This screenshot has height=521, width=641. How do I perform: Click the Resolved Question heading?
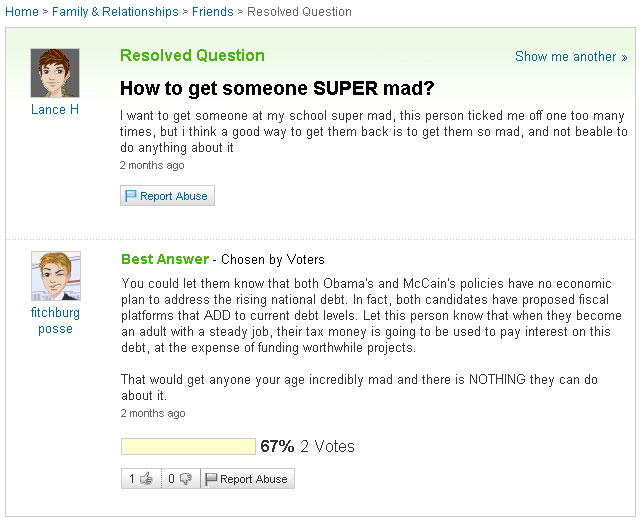click(193, 56)
